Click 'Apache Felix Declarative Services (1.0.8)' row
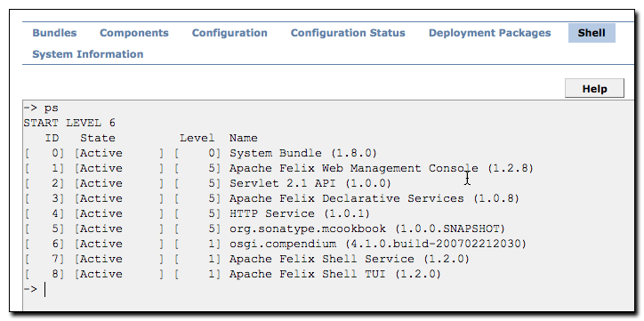The image size is (644, 321). point(271,198)
